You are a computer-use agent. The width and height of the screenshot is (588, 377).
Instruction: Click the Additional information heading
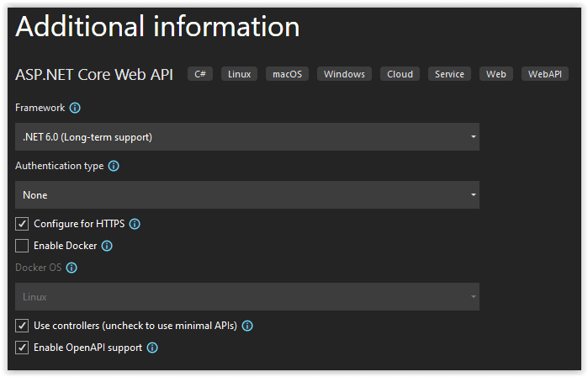pyautogui.click(x=157, y=26)
